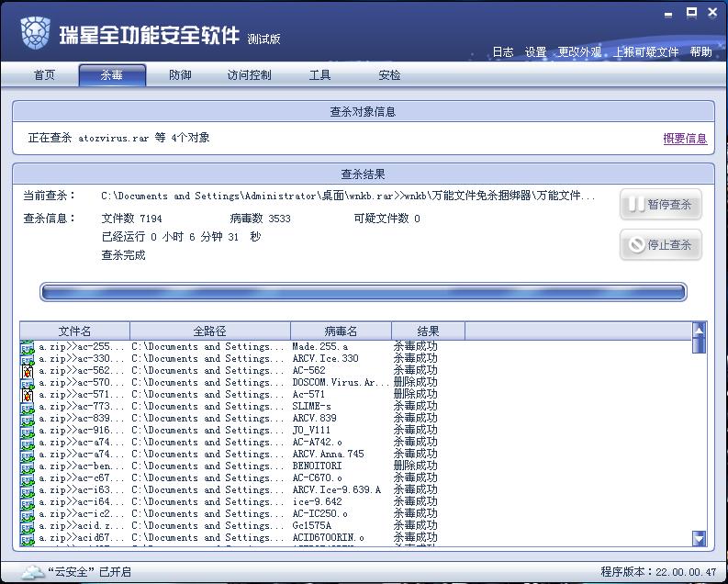
Task: Open the 日志 log menu
Action: [503, 52]
